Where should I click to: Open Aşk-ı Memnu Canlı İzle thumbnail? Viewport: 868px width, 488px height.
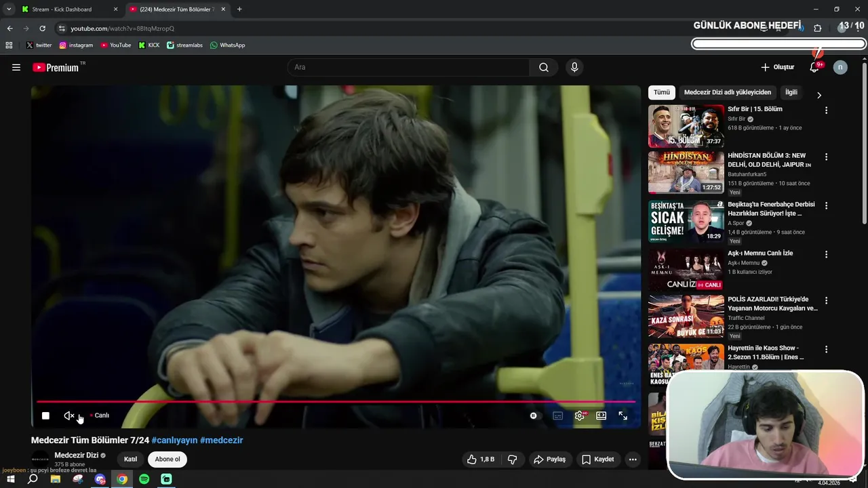[686, 270]
